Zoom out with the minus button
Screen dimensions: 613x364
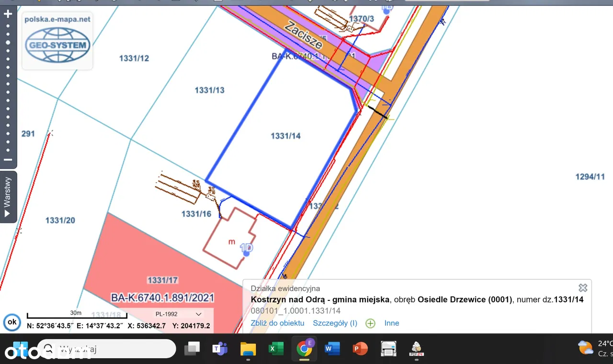(x=8, y=160)
